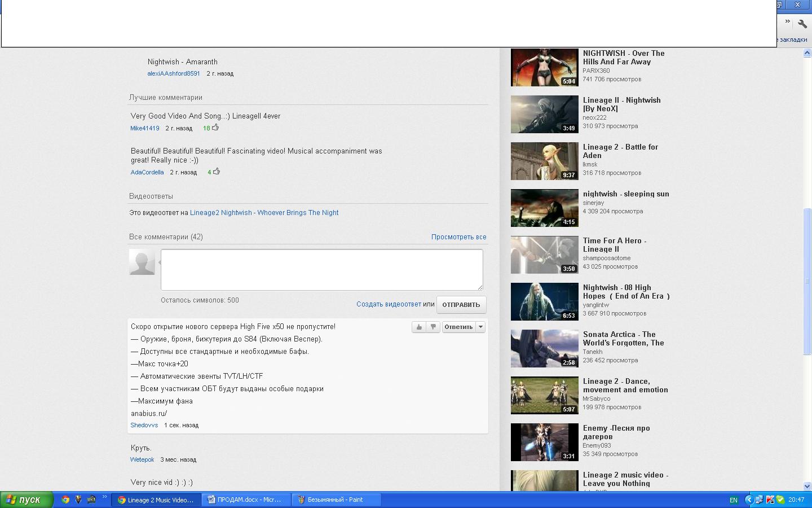Open Lineage 2 - Dance, movement and emotion thumbnail

(x=544, y=395)
